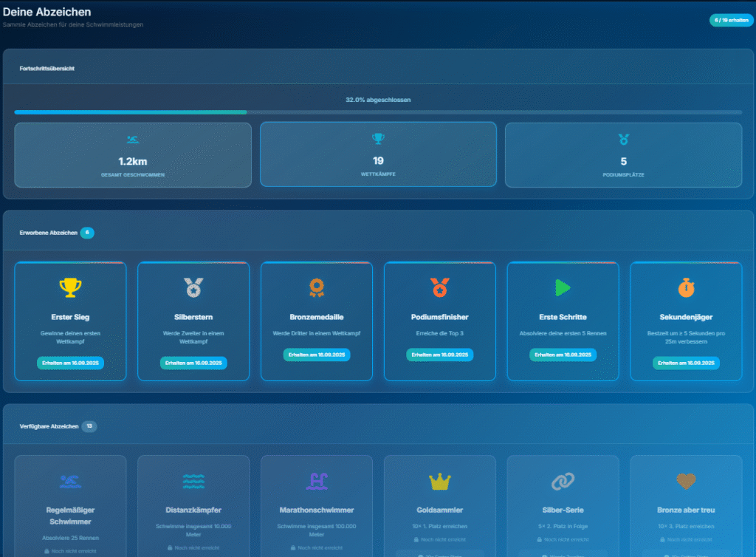
Task: Click the pool ladder icon on Marathonschwimmer
Action: [x=317, y=482]
